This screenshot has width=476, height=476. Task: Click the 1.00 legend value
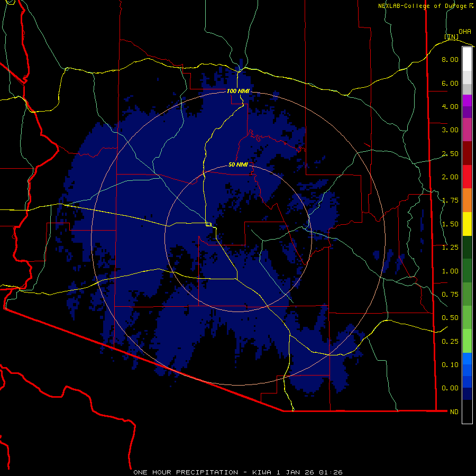(x=450, y=271)
